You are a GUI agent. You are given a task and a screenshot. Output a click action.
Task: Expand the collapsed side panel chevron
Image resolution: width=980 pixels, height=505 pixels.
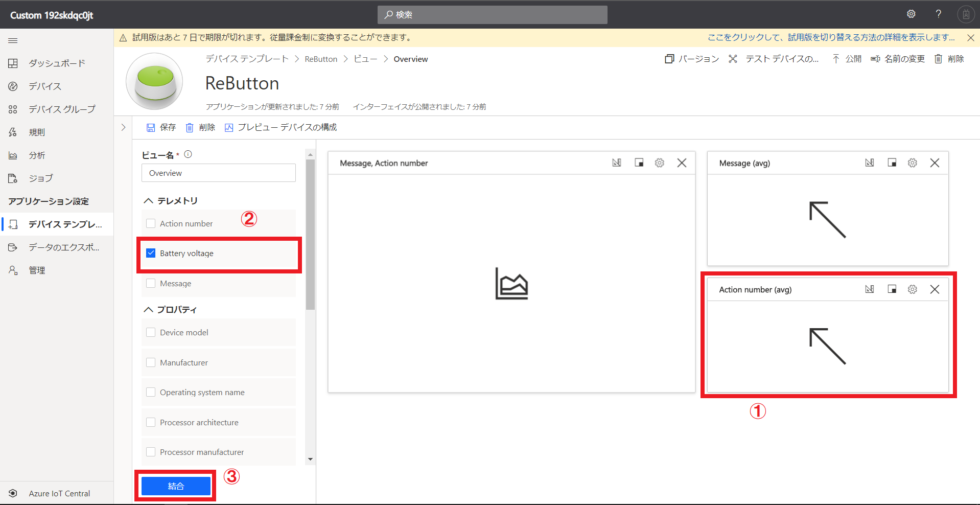pyautogui.click(x=123, y=127)
